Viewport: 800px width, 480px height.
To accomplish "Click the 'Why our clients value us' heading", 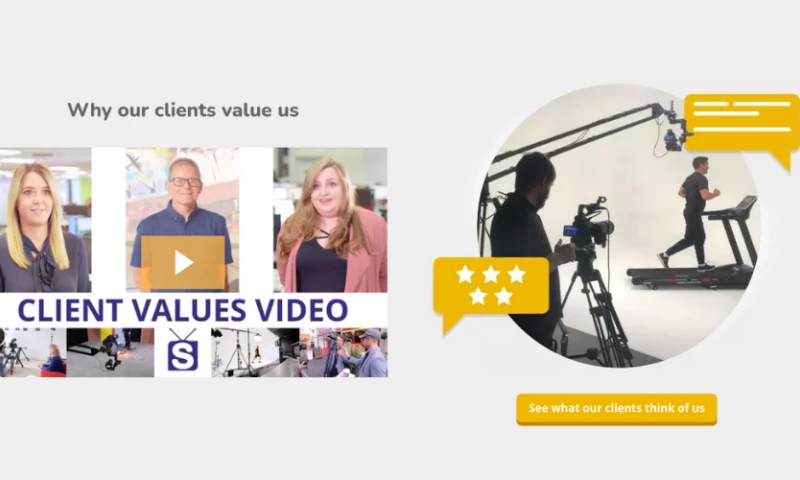I will pos(183,110).
